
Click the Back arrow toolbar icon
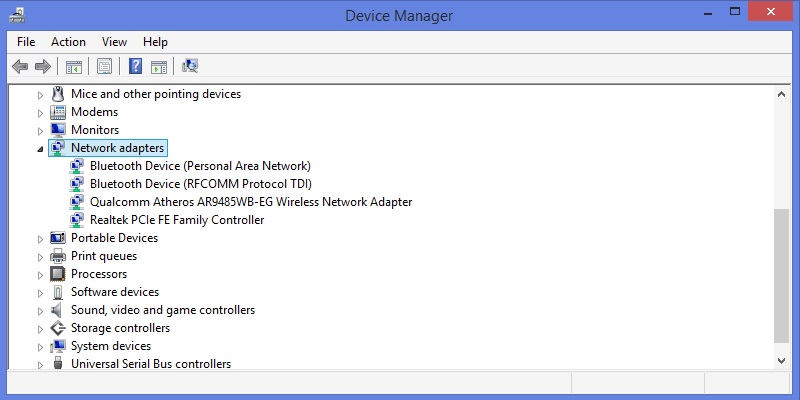click(x=20, y=66)
